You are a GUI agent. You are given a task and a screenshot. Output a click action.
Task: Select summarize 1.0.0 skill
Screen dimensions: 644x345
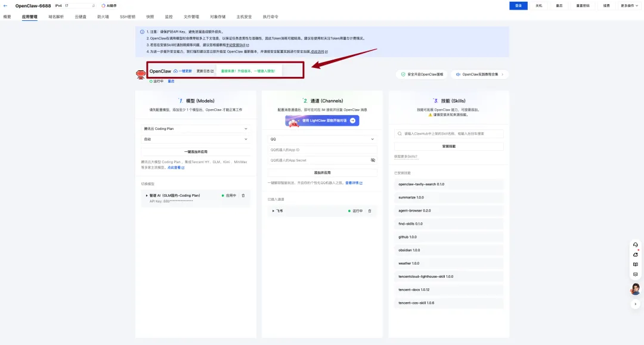(x=449, y=197)
